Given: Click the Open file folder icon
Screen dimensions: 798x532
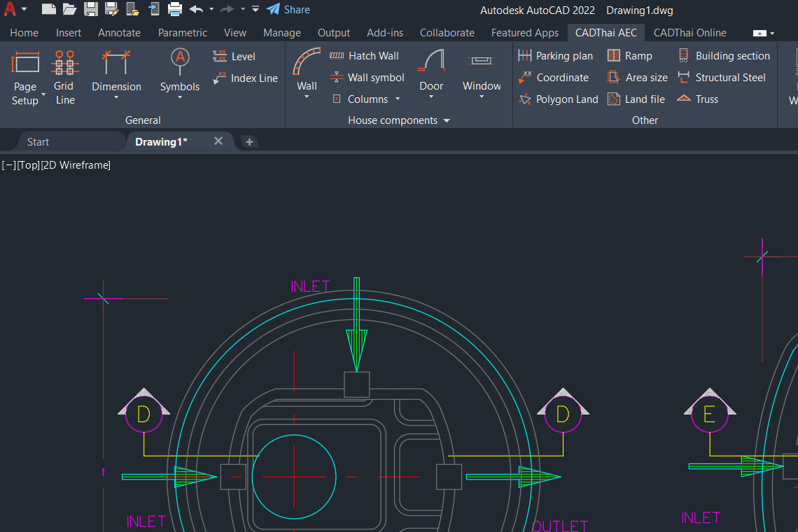Looking at the screenshot, I should pyautogui.click(x=69, y=9).
